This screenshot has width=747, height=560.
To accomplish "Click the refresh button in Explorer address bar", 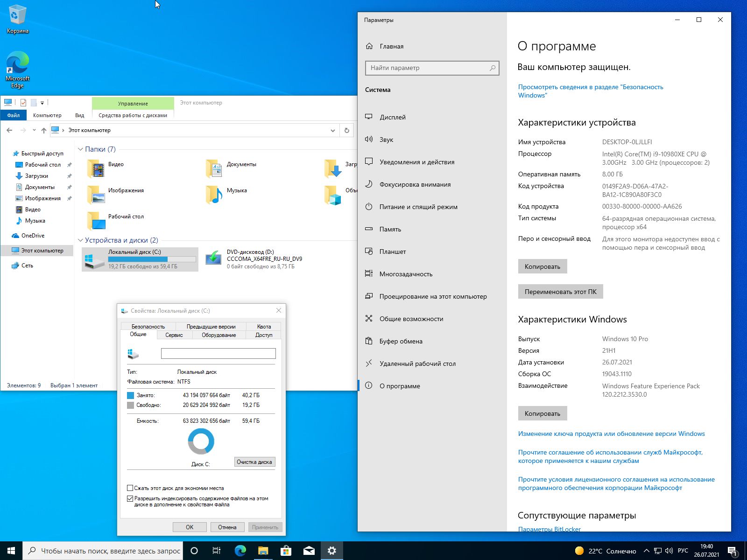I will [x=346, y=130].
